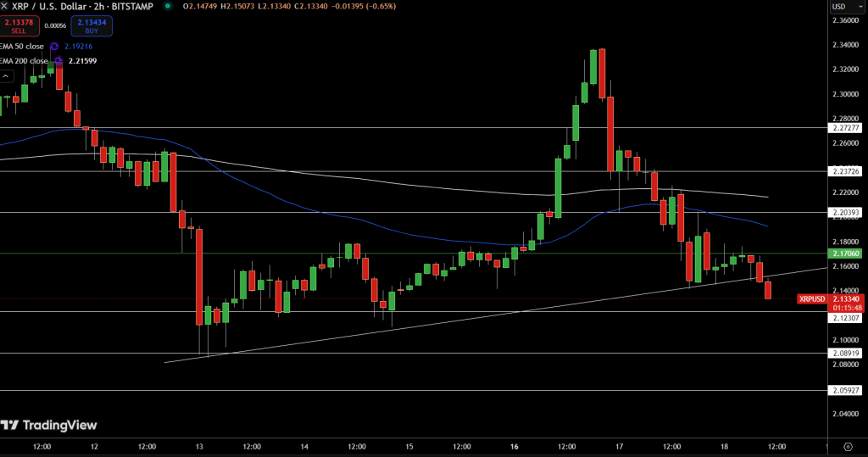Click the green market status dot

pos(167,6)
